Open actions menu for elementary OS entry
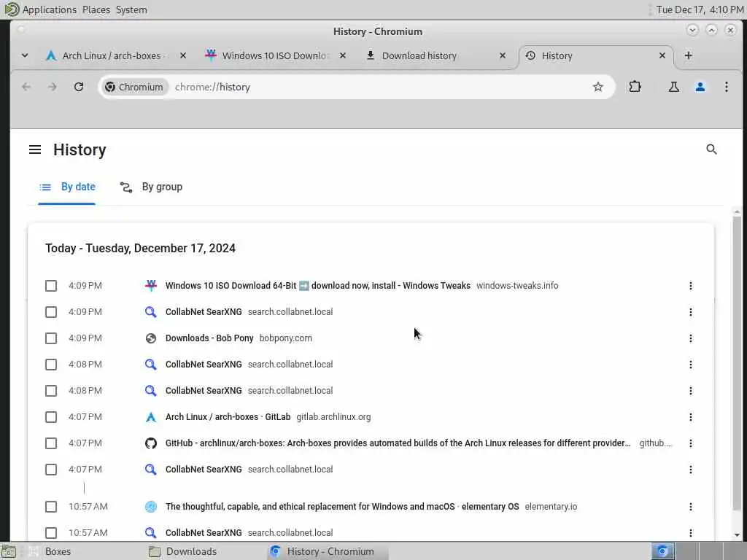This screenshot has width=747, height=560. tap(691, 507)
